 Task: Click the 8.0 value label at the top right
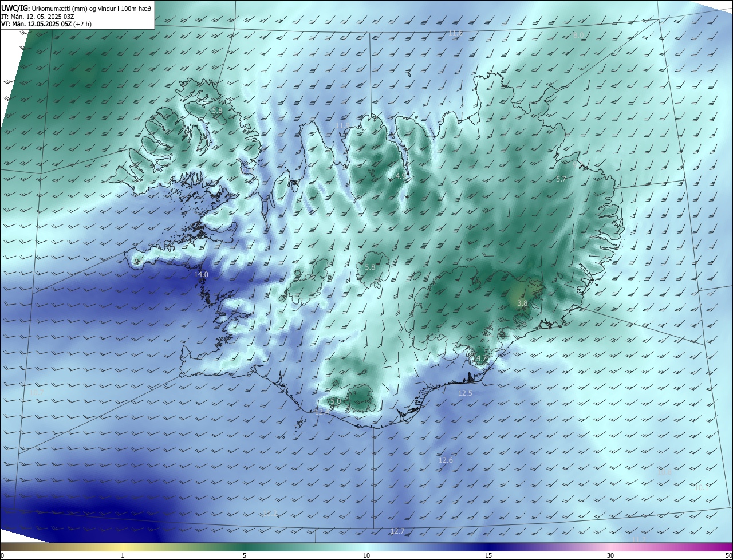[x=578, y=36]
